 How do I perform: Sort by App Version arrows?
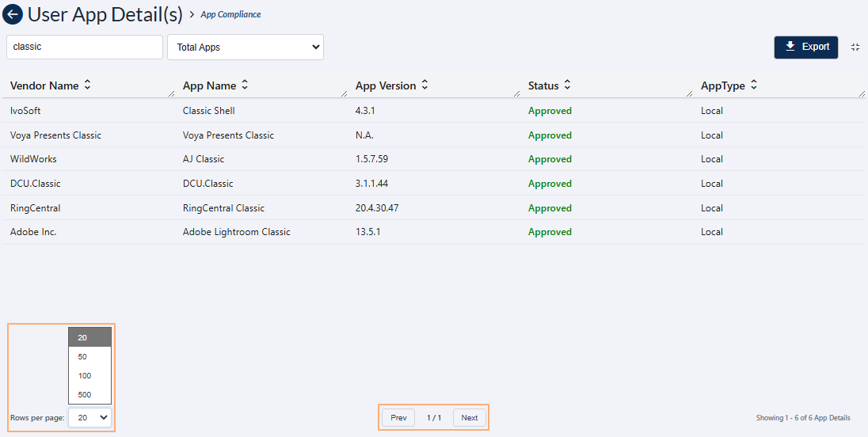coord(424,85)
